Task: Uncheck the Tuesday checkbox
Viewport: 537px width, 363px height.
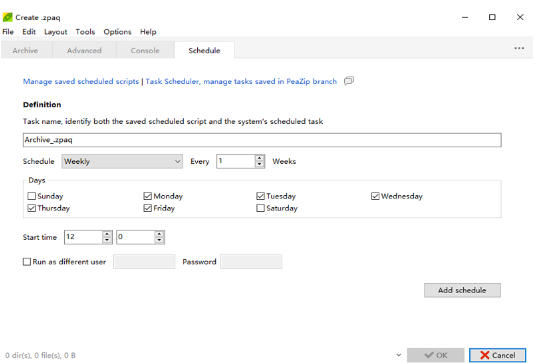Action: (x=260, y=196)
